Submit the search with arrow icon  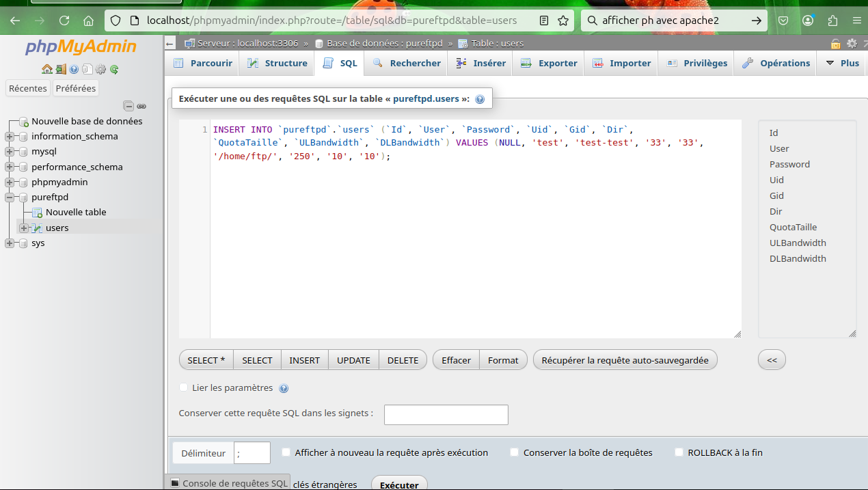[x=756, y=21]
